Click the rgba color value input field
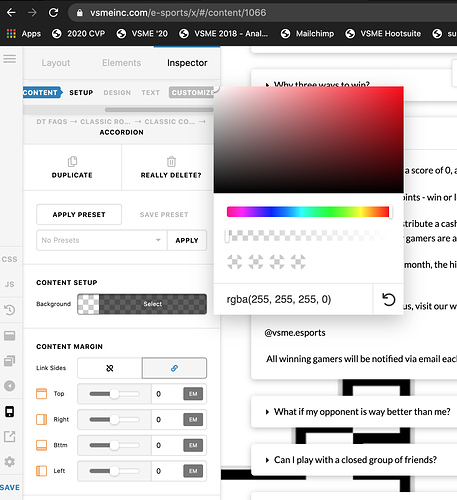This screenshot has height=500, width=457. [293, 299]
